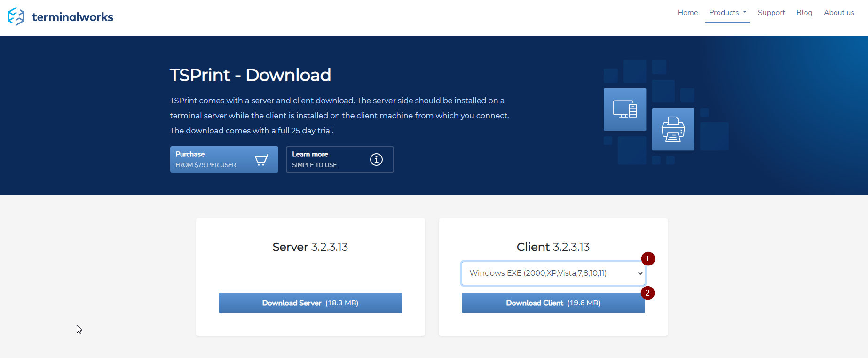Click the Server 3.2.3.13 heading
This screenshot has width=868, height=358.
(310, 247)
